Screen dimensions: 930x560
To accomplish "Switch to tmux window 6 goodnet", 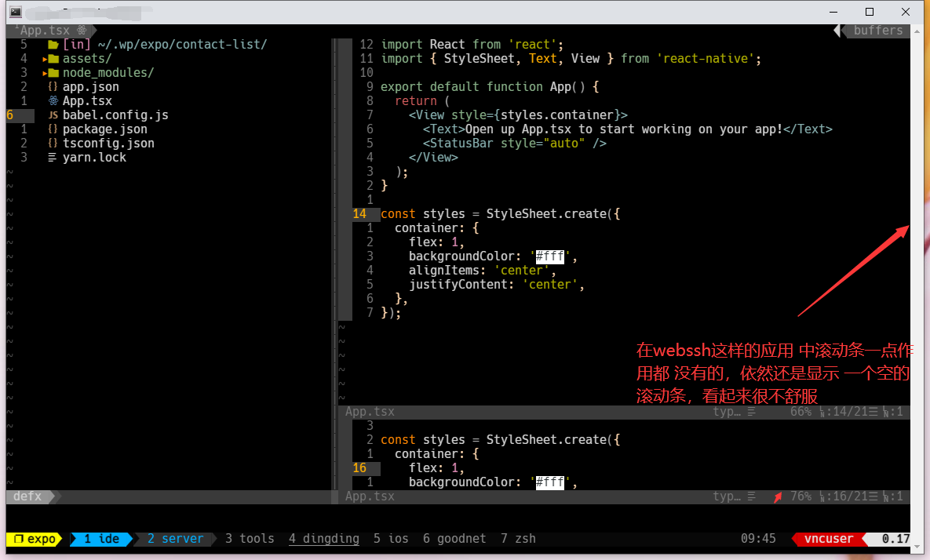I will pyautogui.click(x=454, y=539).
